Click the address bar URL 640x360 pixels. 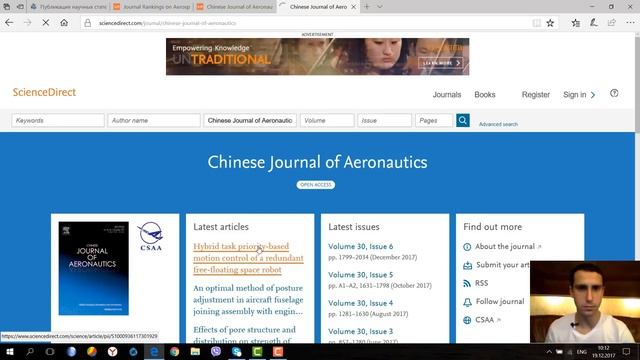pyautogui.click(x=167, y=23)
